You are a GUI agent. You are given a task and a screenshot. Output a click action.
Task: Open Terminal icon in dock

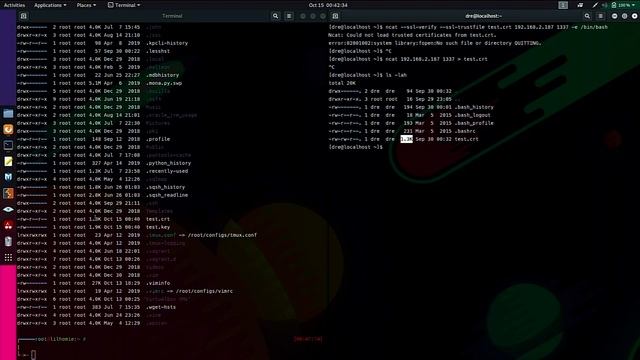tap(8, 145)
